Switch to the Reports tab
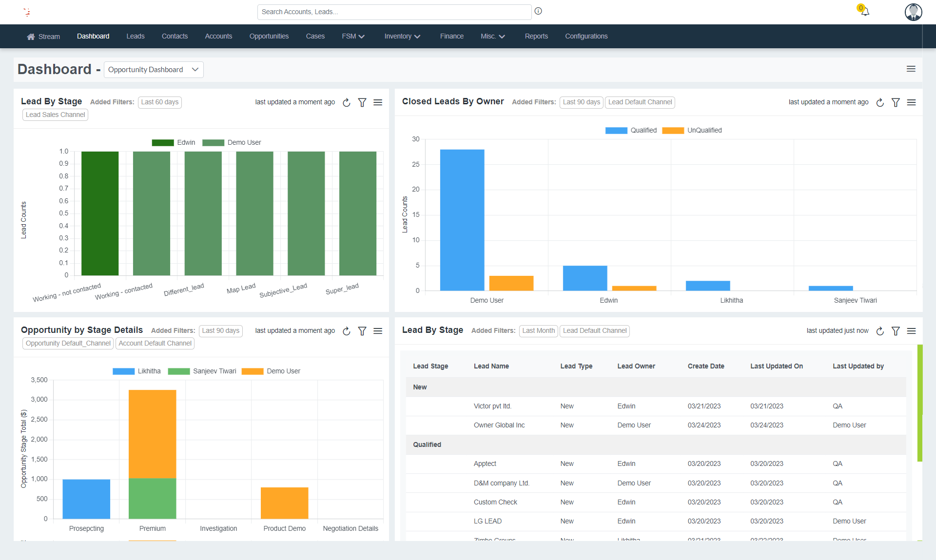The height and width of the screenshot is (560, 936). coord(536,36)
